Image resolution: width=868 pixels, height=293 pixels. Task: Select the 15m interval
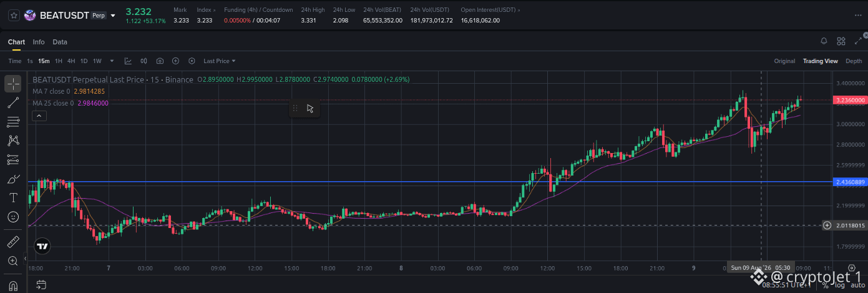pos(44,61)
